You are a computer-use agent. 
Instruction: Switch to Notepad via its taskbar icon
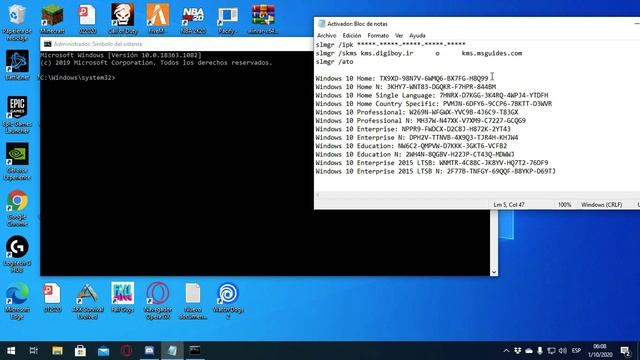(x=172, y=351)
